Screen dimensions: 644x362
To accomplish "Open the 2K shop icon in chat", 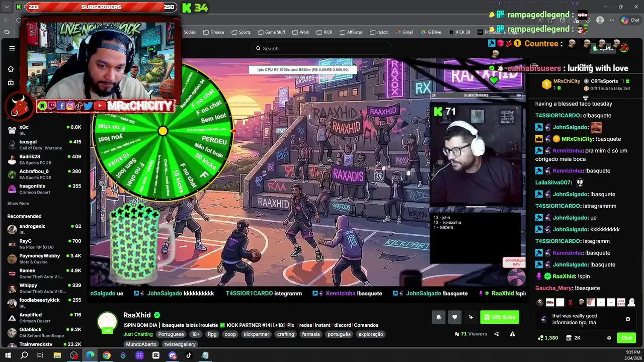I will tap(572, 338).
